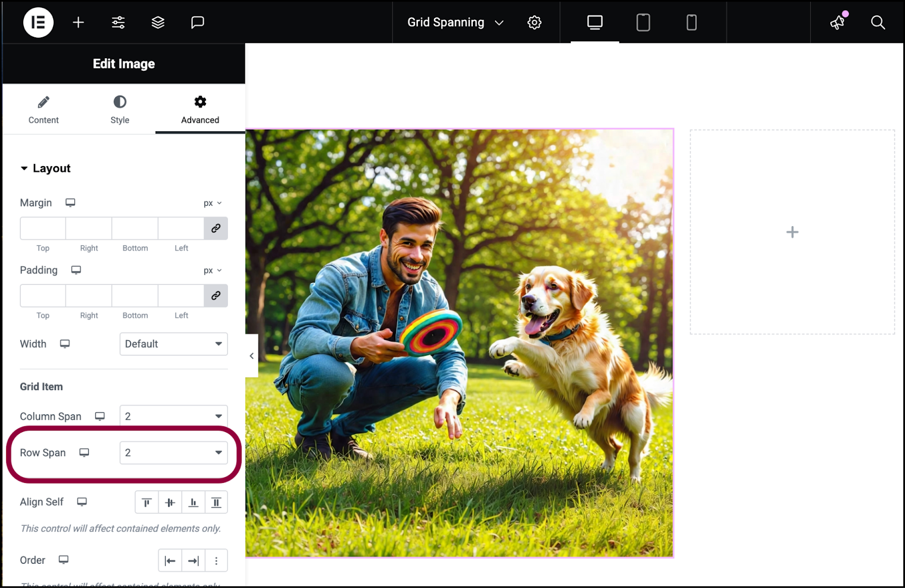Viewport: 905px width, 588px height.
Task: Open the What's New megaphone icon
Action: (838, 23)
